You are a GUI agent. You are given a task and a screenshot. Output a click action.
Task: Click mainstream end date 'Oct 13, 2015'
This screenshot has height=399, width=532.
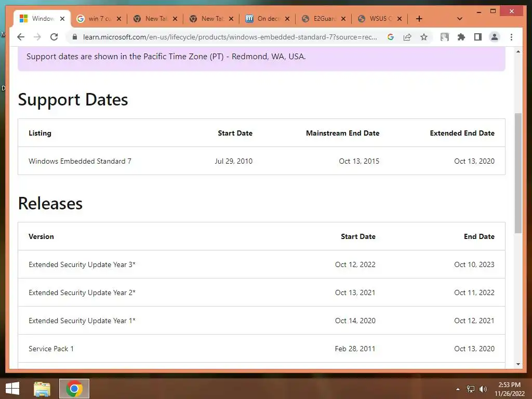359,161
